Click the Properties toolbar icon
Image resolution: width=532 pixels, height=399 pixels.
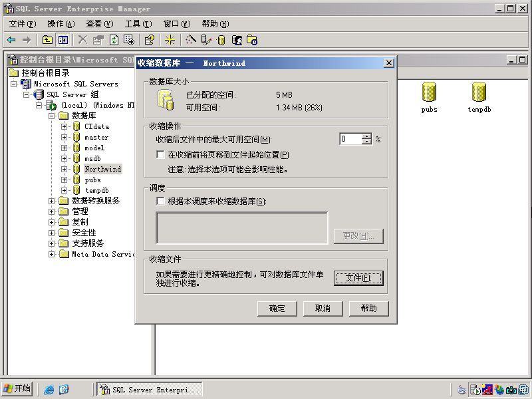coord(98,40)
